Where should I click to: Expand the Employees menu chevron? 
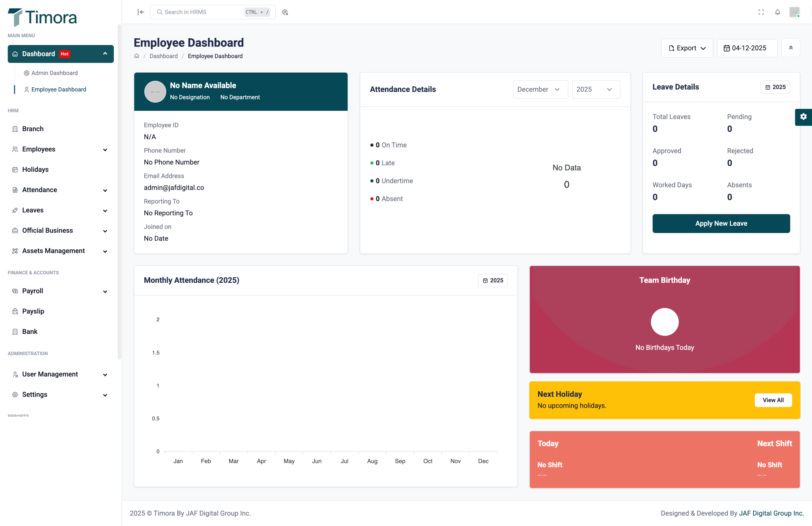pos(105,149)
